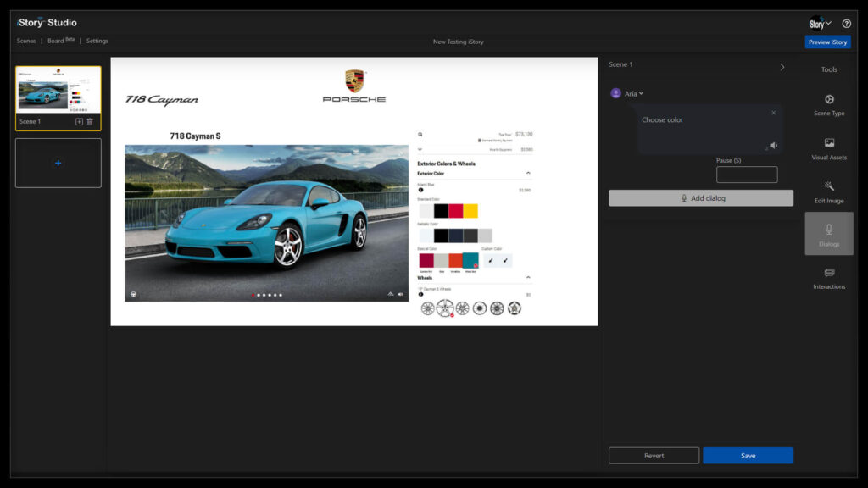The height and width of the screenshot is (488, 868).
Task: Pick the yellow standard color swatch
Action: click(x=470, y=211)
